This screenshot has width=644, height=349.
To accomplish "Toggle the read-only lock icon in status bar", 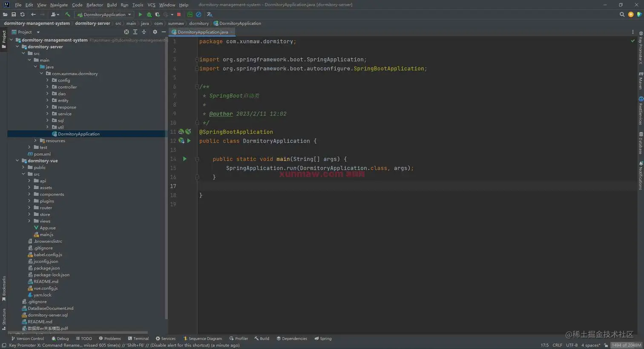I will 606,345.
